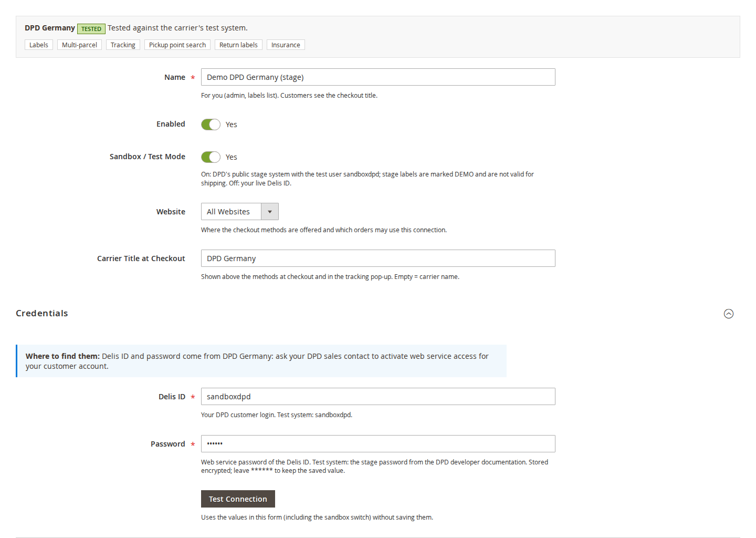This screenshot has width=756, height=538.
Task: Toggle the Enabled switch
Action: pyautogui.click(x=211, y=125)
